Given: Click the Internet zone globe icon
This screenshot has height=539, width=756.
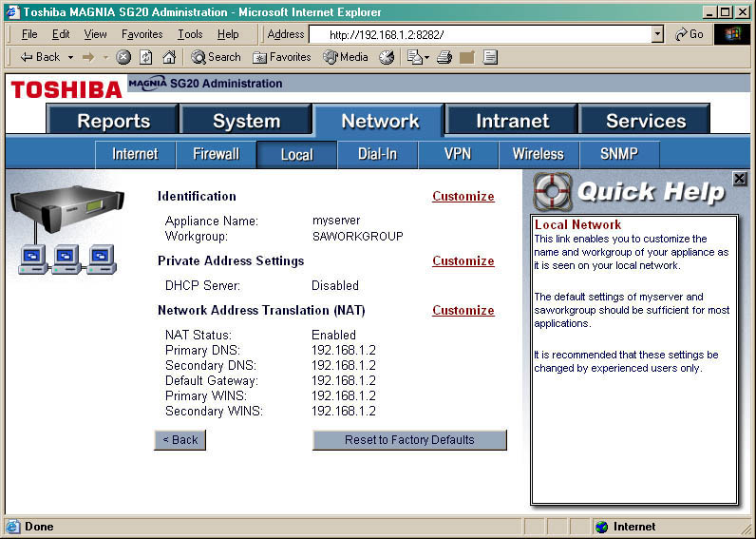Looking at the screenshot, I should pyautogui.click(x=602, y=527).
